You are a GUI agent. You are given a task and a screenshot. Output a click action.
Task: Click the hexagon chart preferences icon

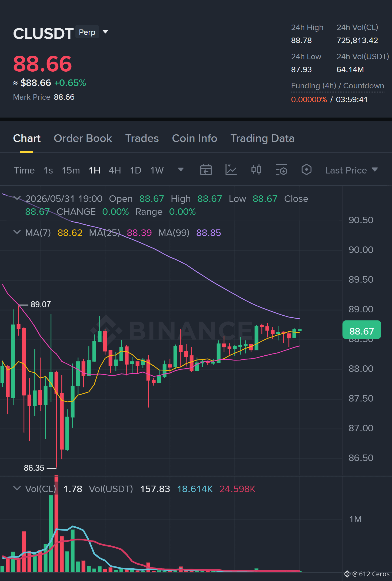306,170
